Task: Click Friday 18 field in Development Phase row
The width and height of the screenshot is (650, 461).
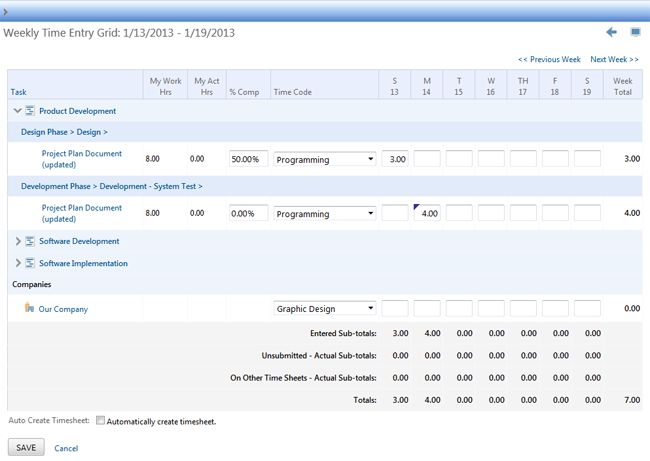Action: point(555,213)
